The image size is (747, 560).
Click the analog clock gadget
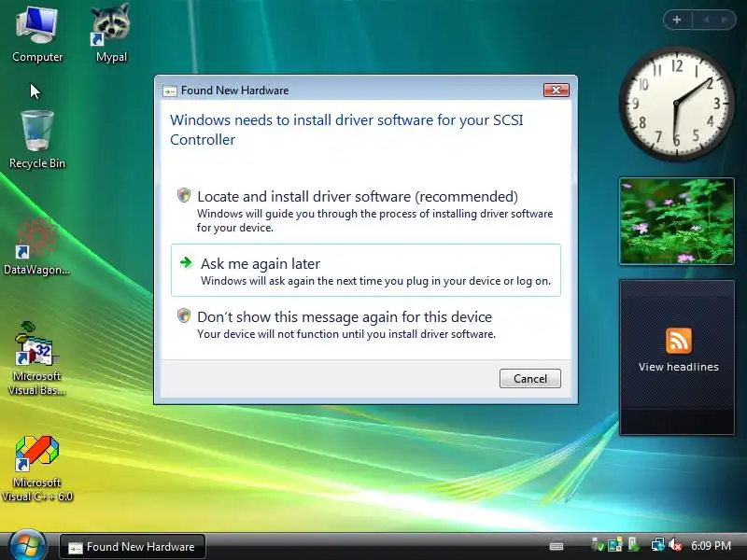(676, 103)
